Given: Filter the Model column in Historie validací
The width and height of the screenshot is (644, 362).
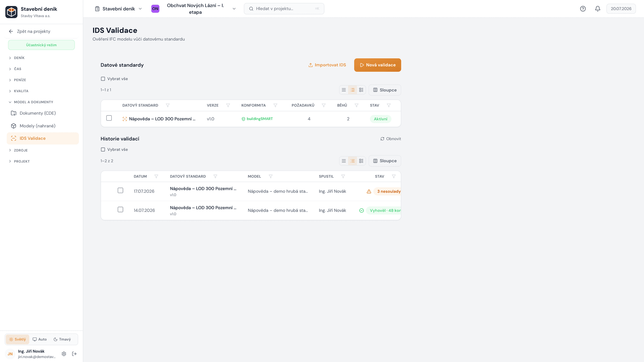Looking at the screenshot, I should point(270,176).
